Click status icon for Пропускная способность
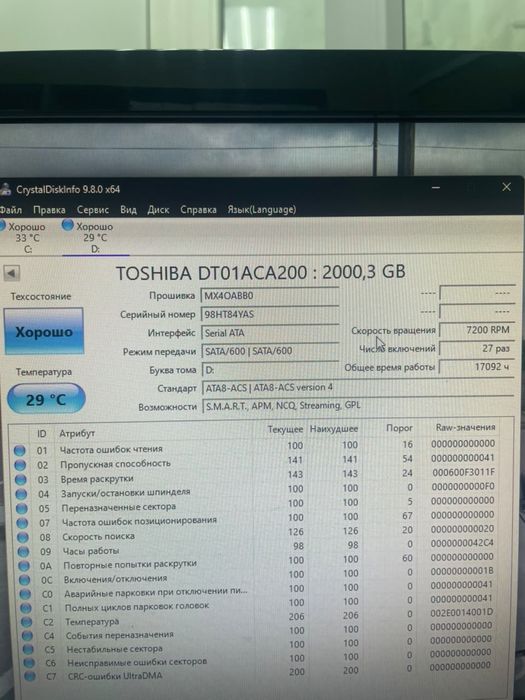The height and width of the screenshot is (700, 525). point(20,465)
